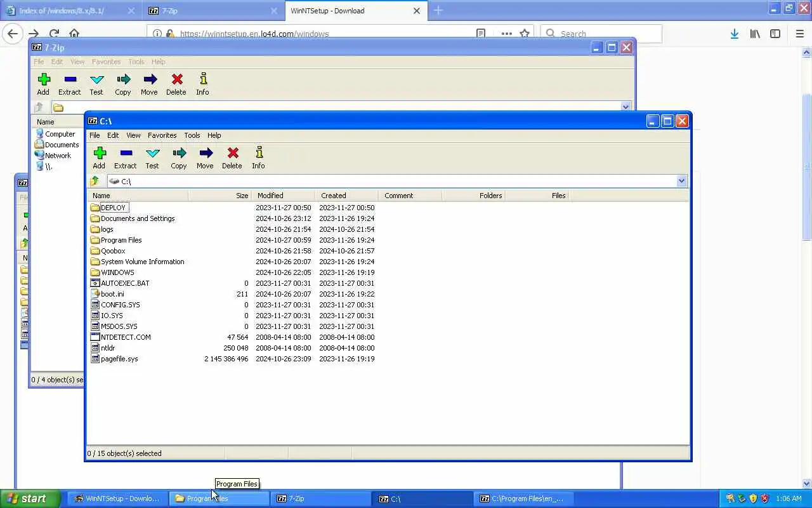
Task: Reload the Firefox page
Action: click(54, 34)
